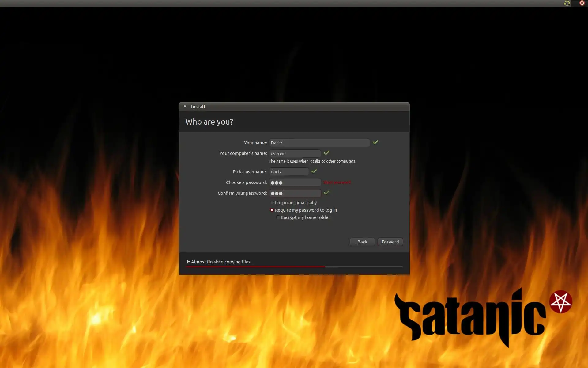The image size is (588, 368).
Task: Select Require my password to log in
Action: tap(272, 210)
